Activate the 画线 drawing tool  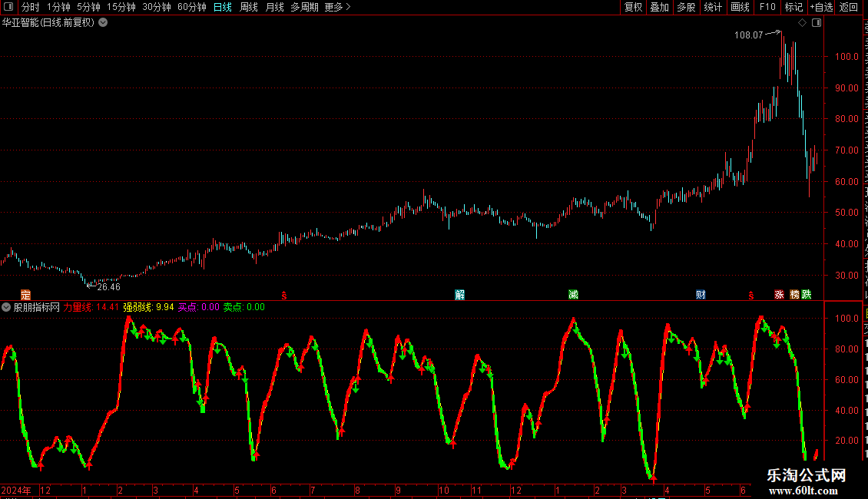[x=740, y=7]
